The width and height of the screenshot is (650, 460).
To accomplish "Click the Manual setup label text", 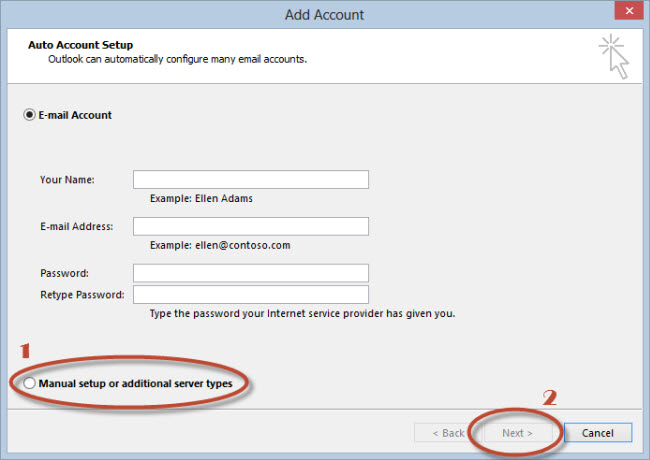I will (x=135, y=384).
